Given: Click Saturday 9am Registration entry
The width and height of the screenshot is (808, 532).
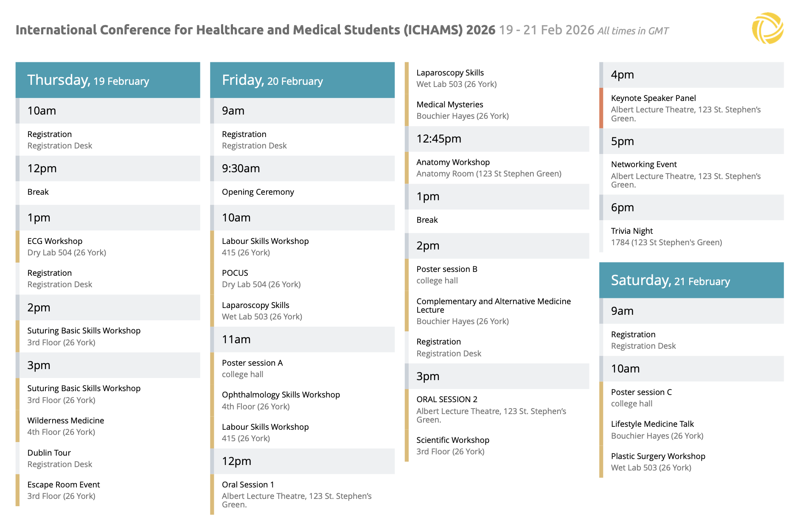Looking at the screenshot, I should tap(691, 340).
